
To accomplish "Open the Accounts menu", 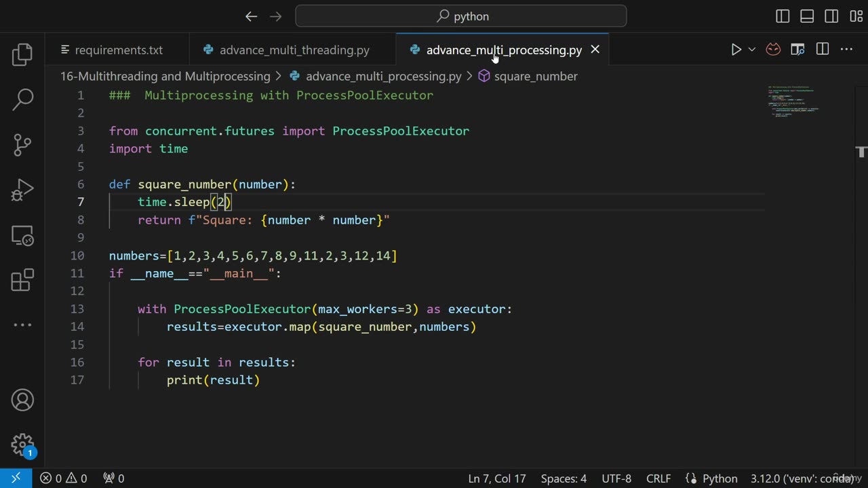I will [22, 400].
